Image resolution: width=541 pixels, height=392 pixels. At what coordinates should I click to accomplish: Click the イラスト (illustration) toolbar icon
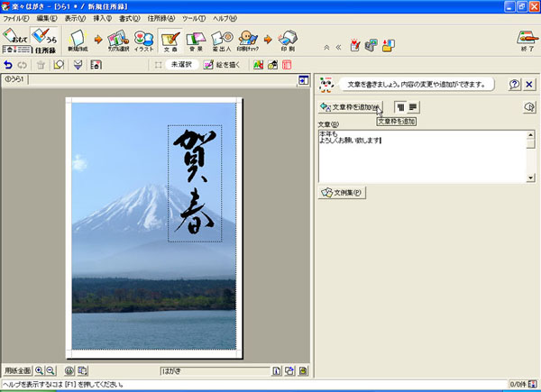pos(143,40)
